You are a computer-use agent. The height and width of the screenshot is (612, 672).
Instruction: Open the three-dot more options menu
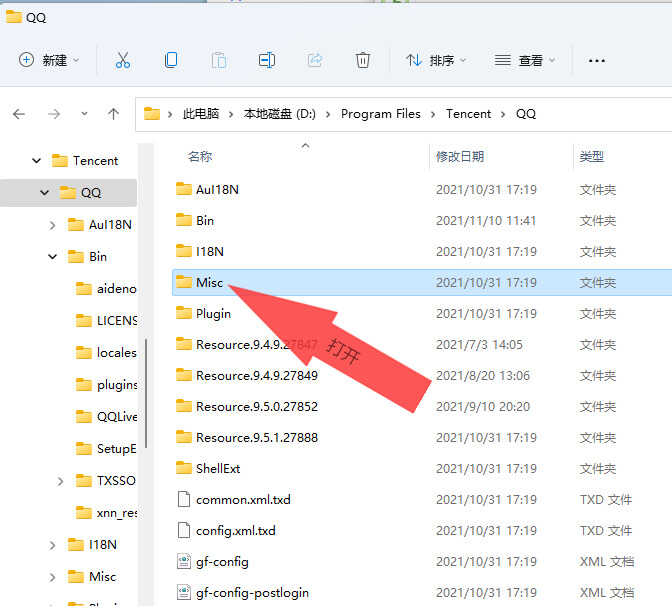[x=597, y=61]
